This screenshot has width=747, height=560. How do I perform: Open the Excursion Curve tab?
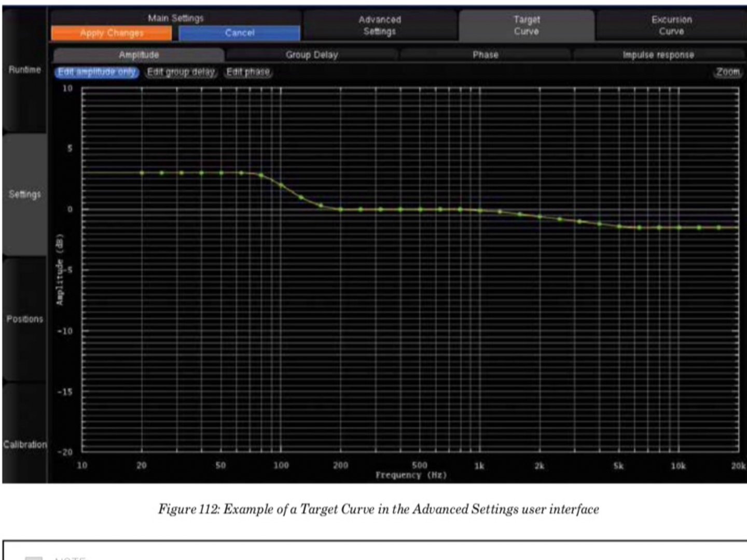click(x=671, y=25)
